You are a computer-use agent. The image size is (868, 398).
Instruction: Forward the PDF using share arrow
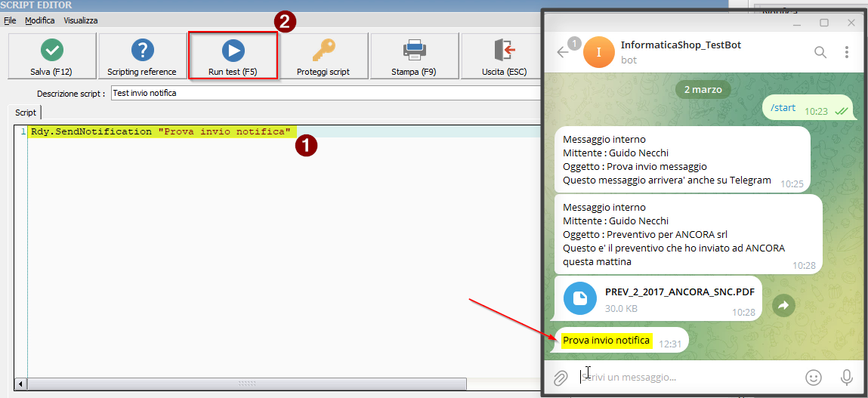coord(783,305)
